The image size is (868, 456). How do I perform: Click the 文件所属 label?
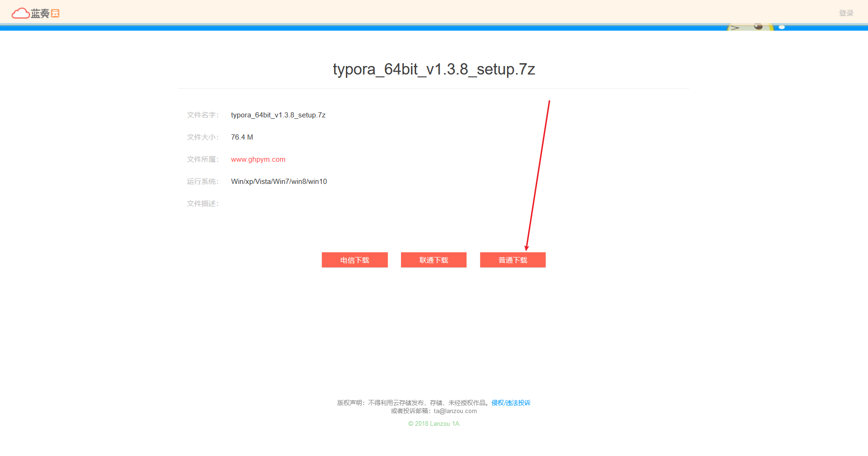[x=203, y=159]
